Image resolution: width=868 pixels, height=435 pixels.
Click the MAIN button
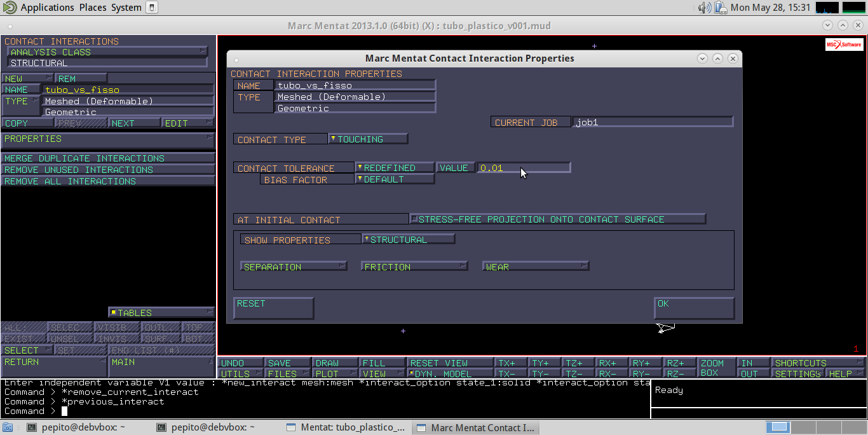click(162, 366)
